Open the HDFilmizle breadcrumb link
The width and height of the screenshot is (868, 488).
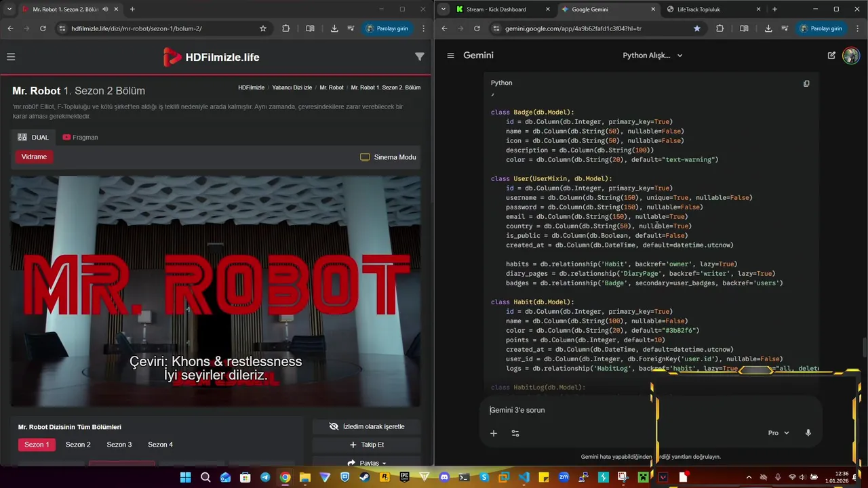pos(251,87)
